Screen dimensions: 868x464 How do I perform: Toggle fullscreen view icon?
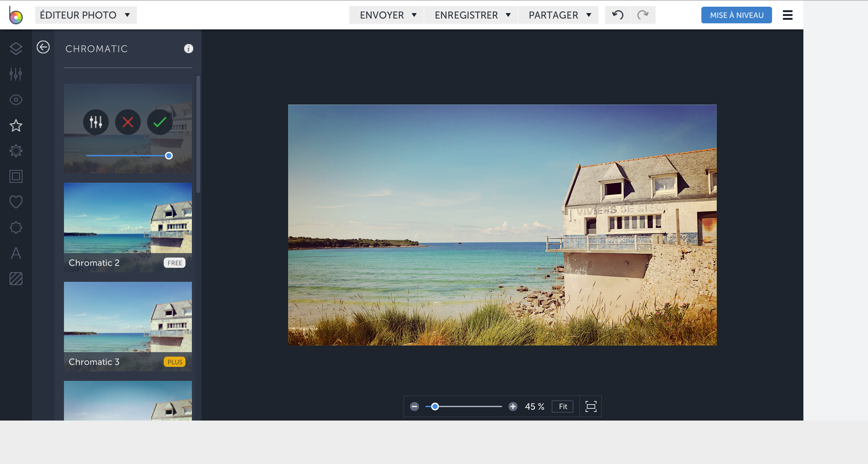[591, 406]
